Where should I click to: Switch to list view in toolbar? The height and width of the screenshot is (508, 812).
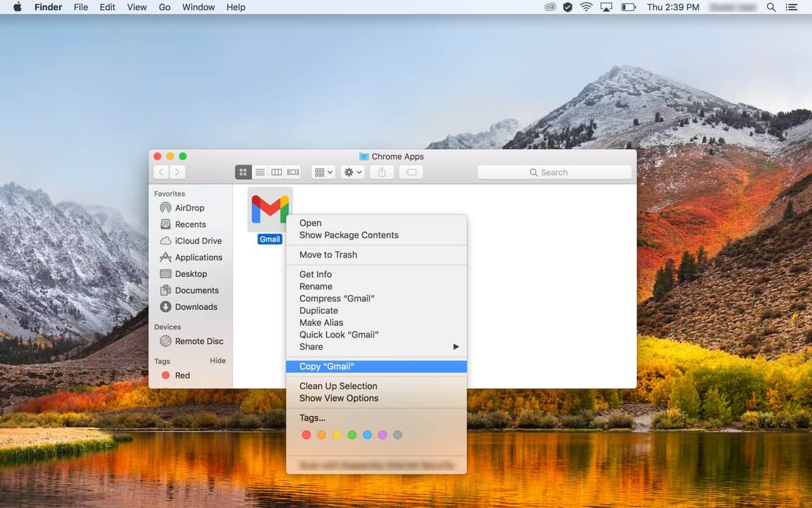260,171
